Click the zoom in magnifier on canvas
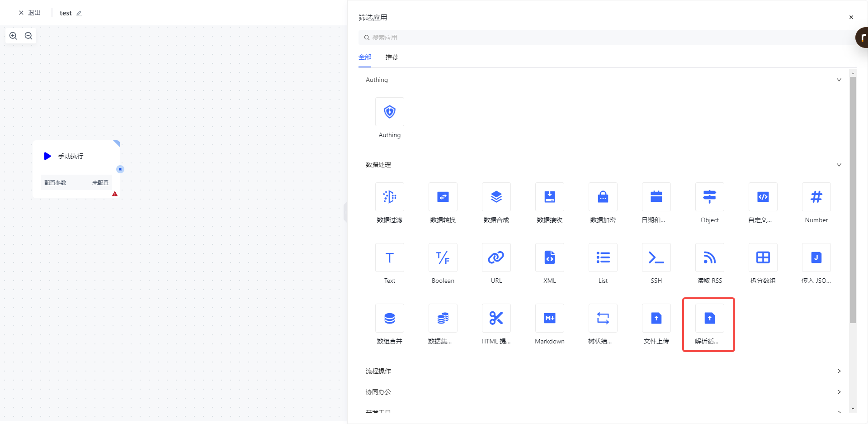This screenshot has width=868, height=424. [14, 36]
